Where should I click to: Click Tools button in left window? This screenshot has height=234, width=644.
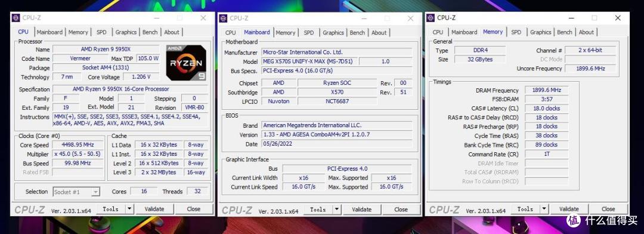(111, 209)
